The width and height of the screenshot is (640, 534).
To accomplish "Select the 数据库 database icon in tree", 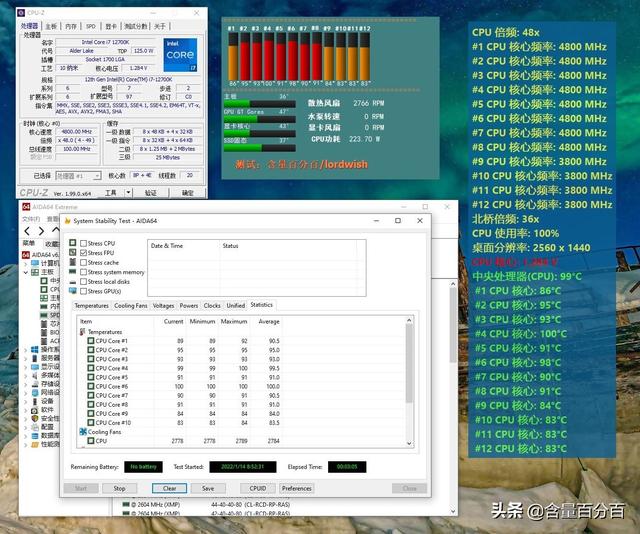I will click(x=35, y=436).
